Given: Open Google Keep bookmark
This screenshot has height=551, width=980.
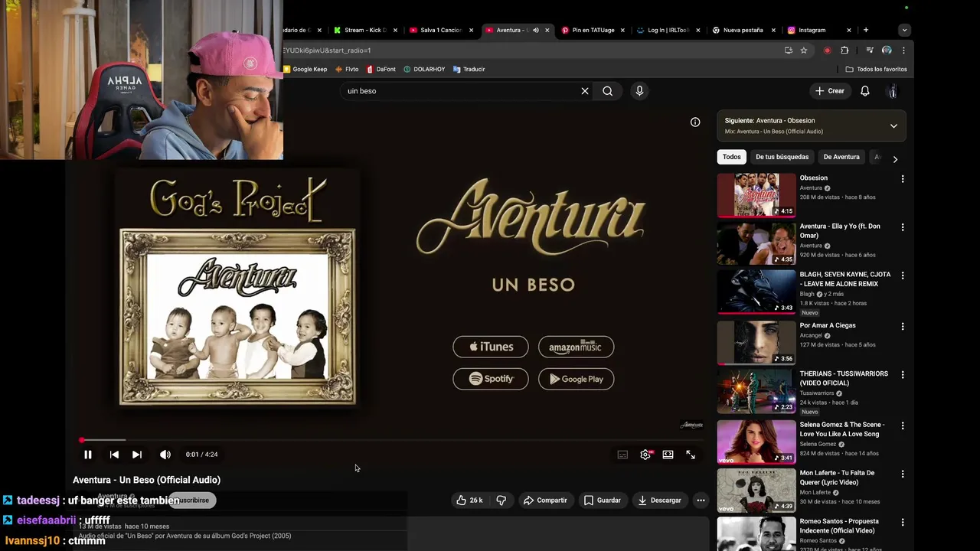Looking at the screenshot, I should 305,69.
